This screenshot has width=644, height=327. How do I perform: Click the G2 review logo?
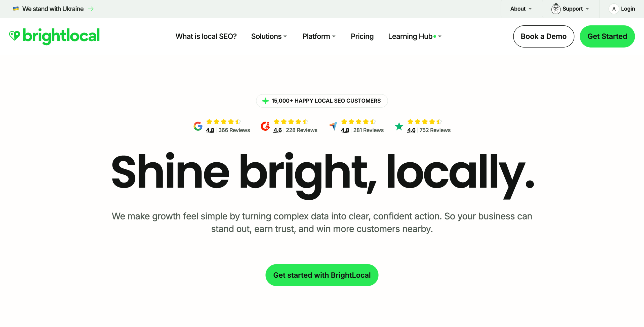(265, 126)
